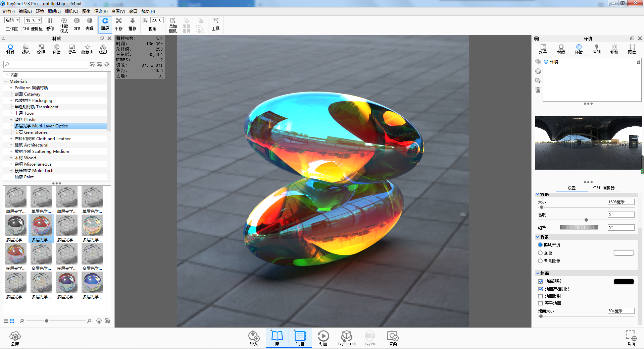Open the 文件(F) menu
The width and height of the screenshot is (644, 349).
click(8, 11)
